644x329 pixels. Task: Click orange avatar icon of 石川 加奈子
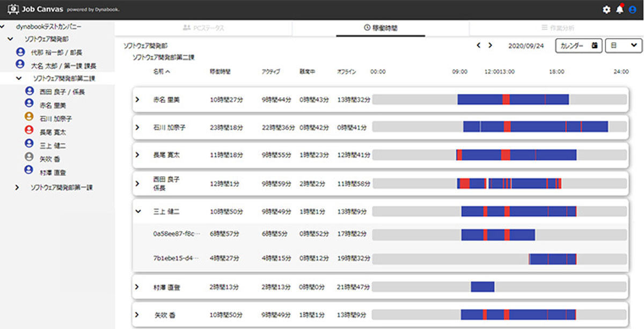(x=30, y=117)
